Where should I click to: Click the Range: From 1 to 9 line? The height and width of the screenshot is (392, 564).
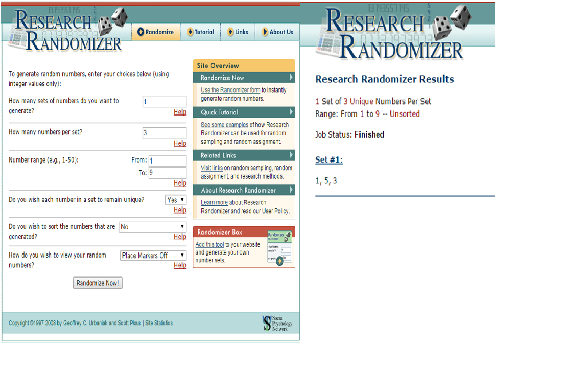(x=368, y=114)
